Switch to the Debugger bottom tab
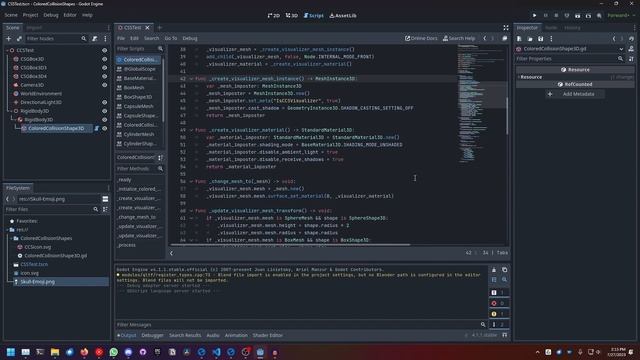The height and width of the screenshot is (360, 640). [152, 335]
